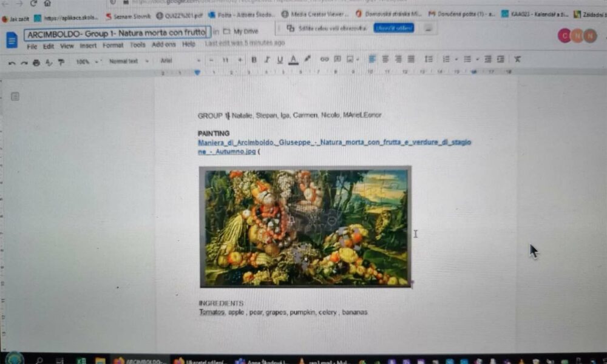Toggle Bold formatting
The height and width of the screenshot is (364, 607).
point(254,59)
